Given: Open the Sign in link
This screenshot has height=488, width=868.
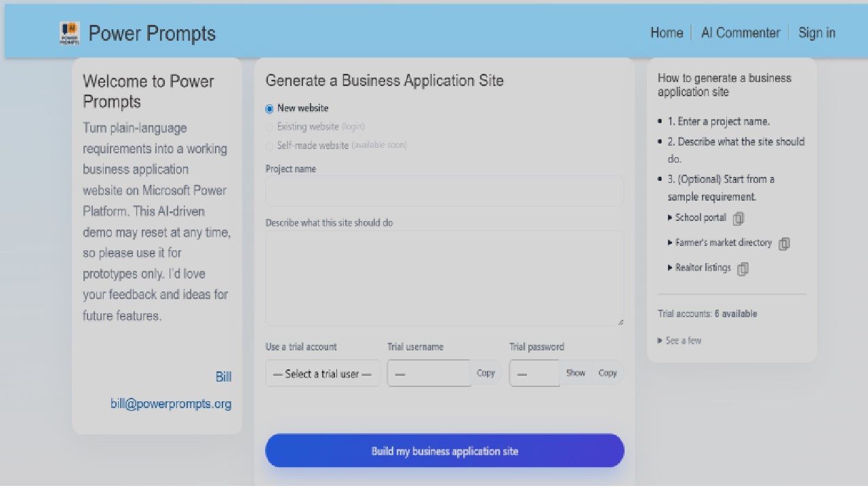Looking at the screenshot, I should click(x=816, y=33).
